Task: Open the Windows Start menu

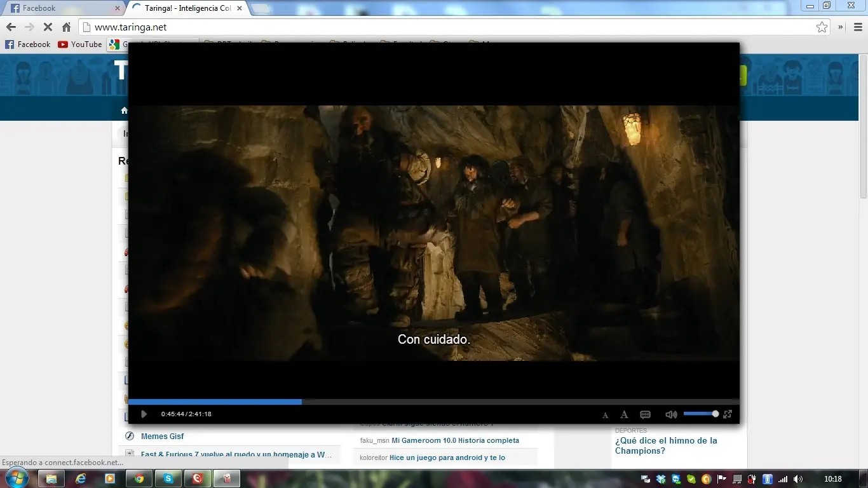Action: point(17,478)
